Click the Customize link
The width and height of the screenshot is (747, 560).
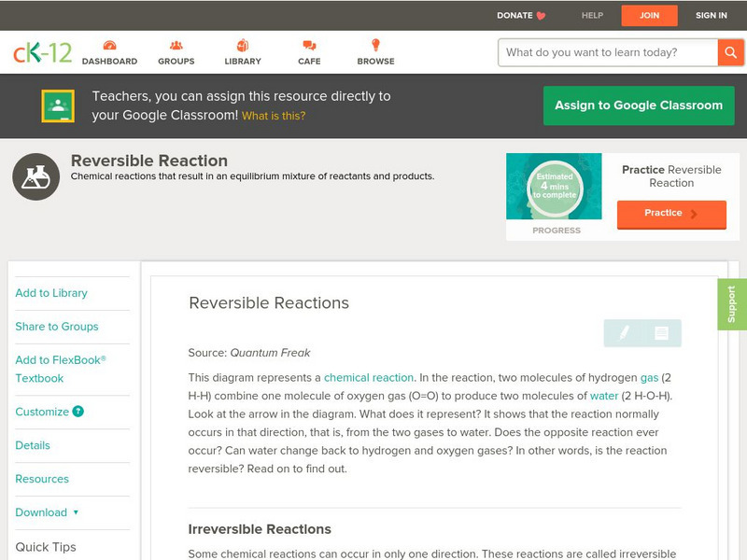42,412
